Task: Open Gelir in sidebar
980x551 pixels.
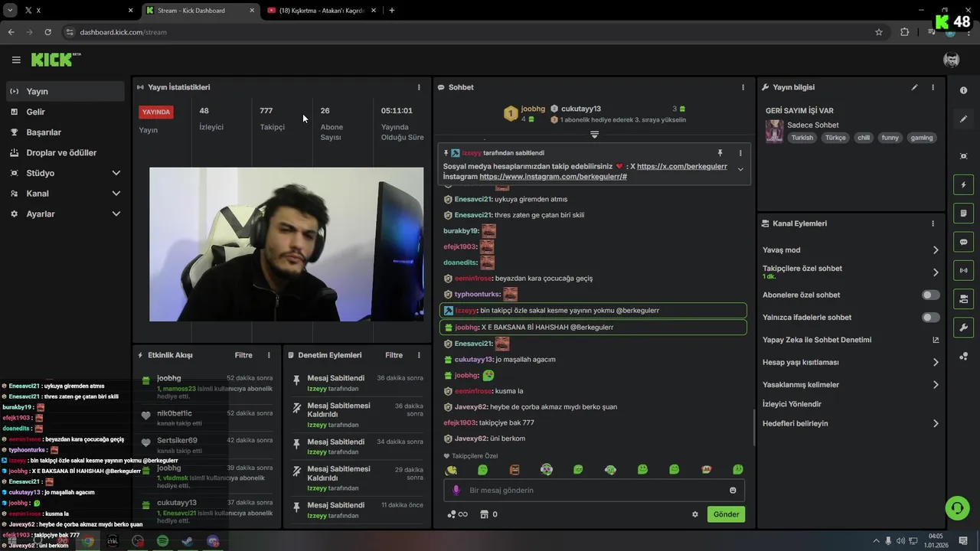Action: coord(64,112)
